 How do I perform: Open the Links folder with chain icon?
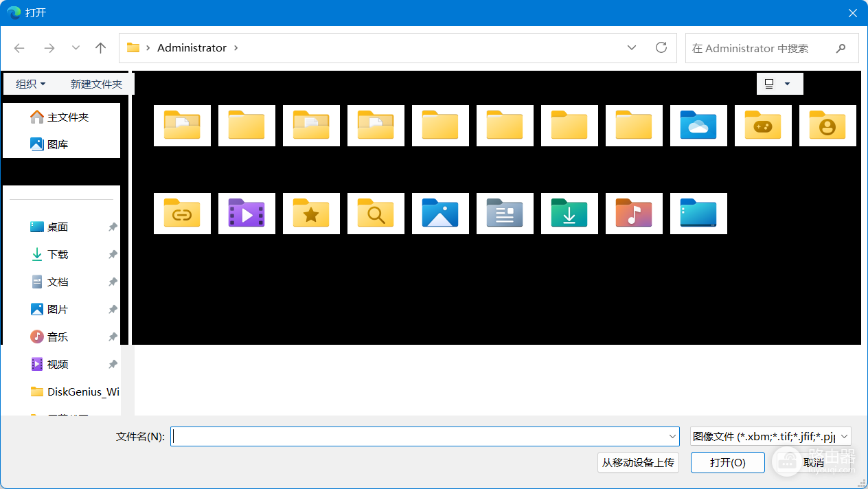182,214
